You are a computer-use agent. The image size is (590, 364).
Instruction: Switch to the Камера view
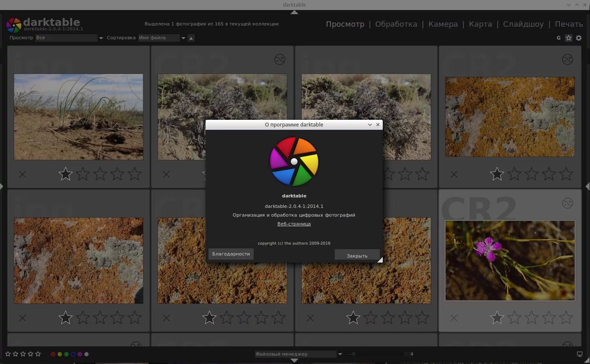443,24
